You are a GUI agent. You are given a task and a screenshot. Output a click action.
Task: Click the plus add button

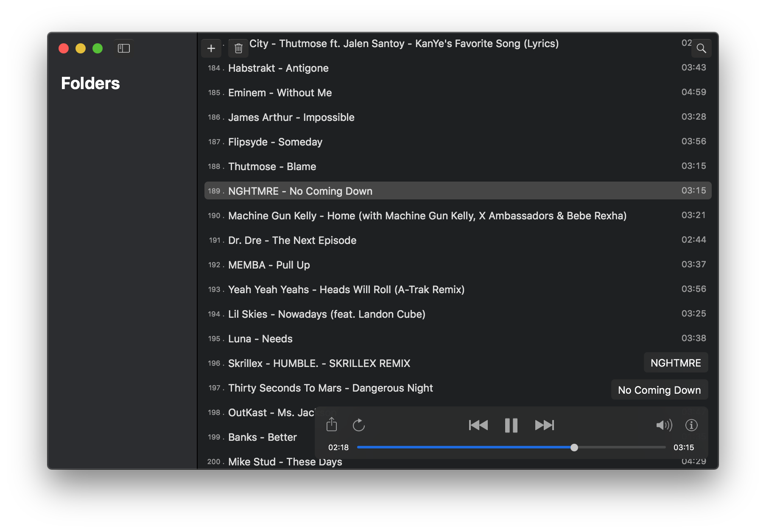click(211, 48)
